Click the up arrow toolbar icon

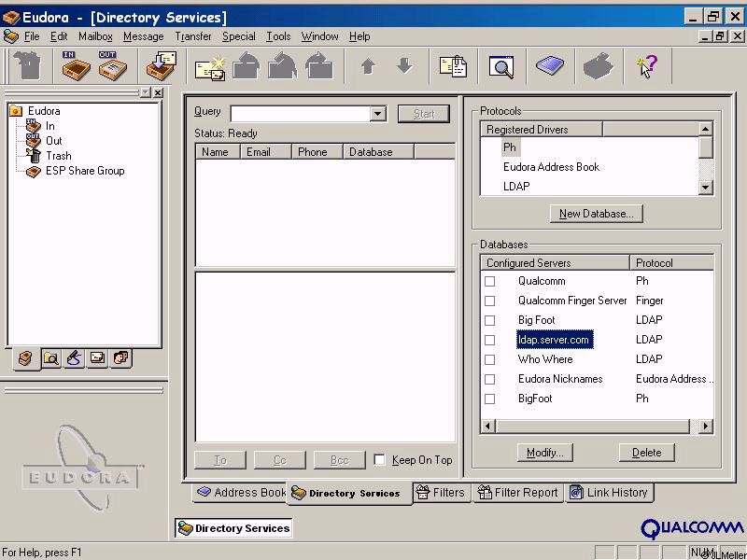point(368,66)
